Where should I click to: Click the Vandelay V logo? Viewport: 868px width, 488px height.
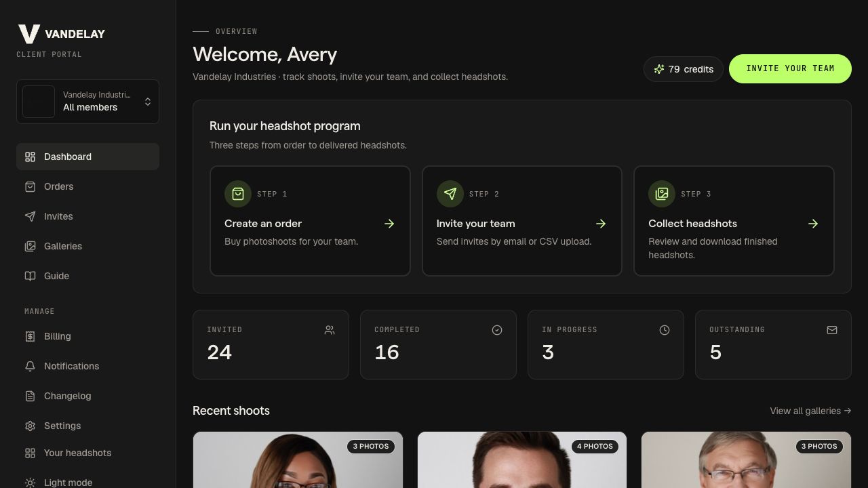29,34
